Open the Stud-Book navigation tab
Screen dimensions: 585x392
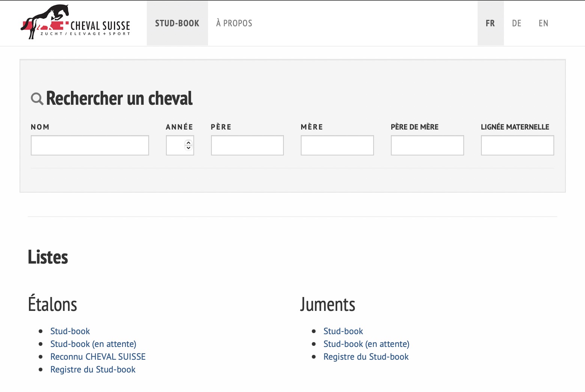coord(177,23)
